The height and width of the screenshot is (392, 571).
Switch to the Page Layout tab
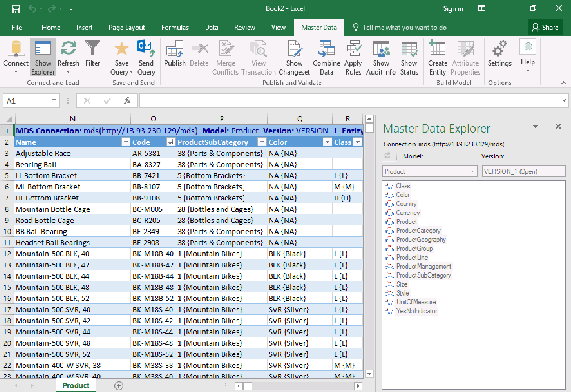(x=127, y=27)
